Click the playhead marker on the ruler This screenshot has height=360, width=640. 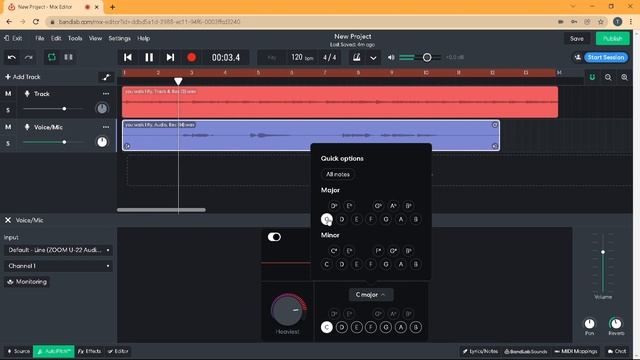click(x=178, y=82)
